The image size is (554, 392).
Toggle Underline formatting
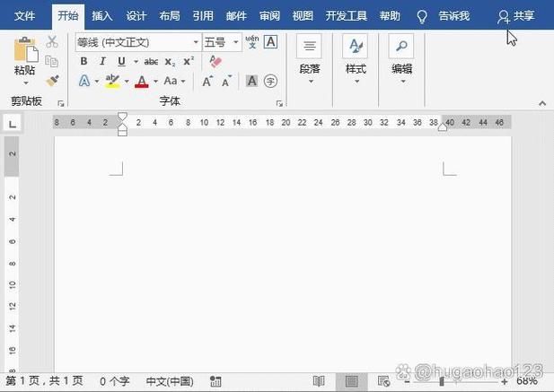(x=121, y=61)
